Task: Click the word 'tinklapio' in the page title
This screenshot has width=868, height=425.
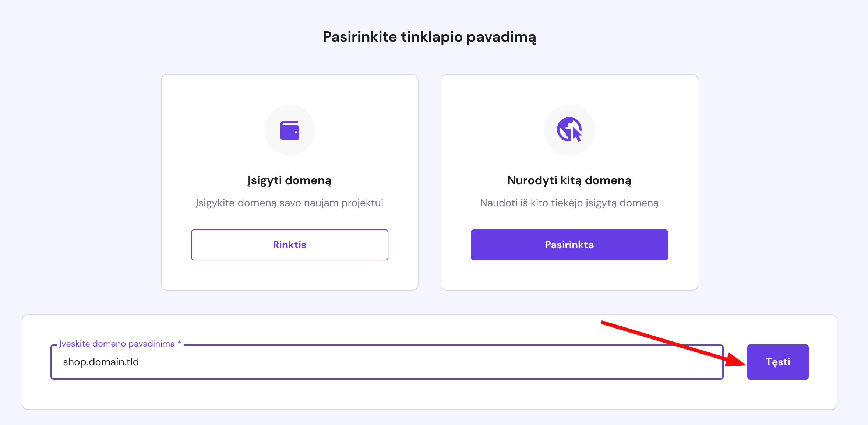Action: click(431, 37)
